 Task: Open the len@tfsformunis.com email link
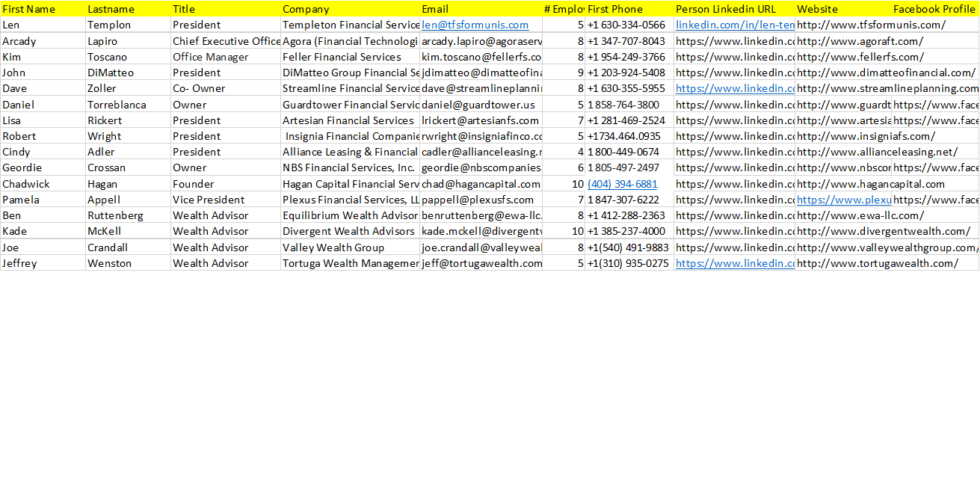coord(475,25)
